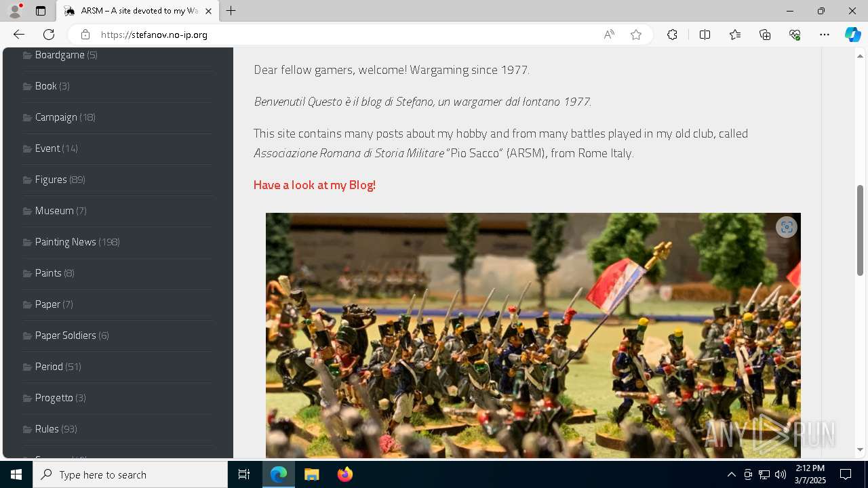The image size is (868, 488).
Task: Open File Explorer from taskbar
Action: 312,474
